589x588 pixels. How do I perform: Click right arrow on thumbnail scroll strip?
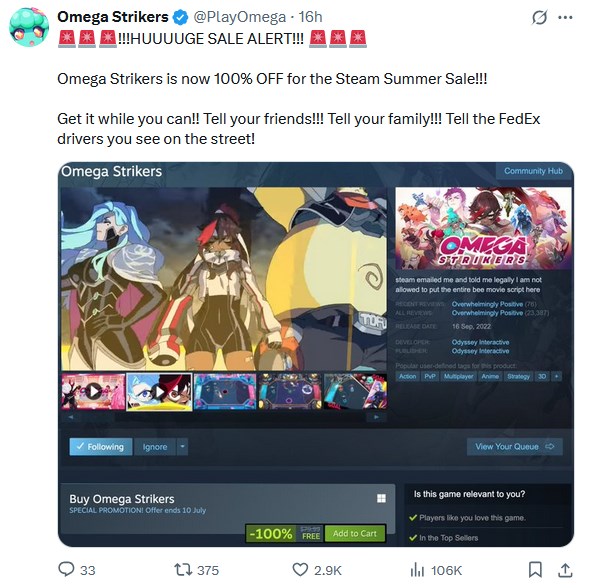[376, 417]
